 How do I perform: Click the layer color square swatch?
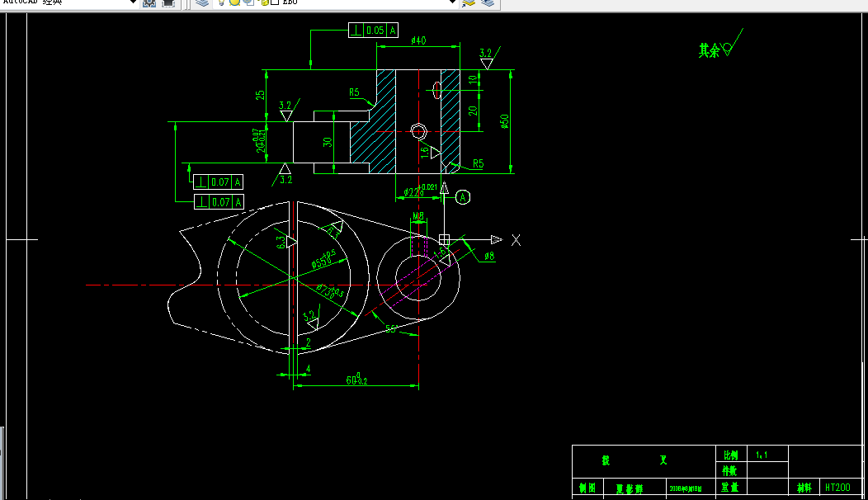pos(275,2)
